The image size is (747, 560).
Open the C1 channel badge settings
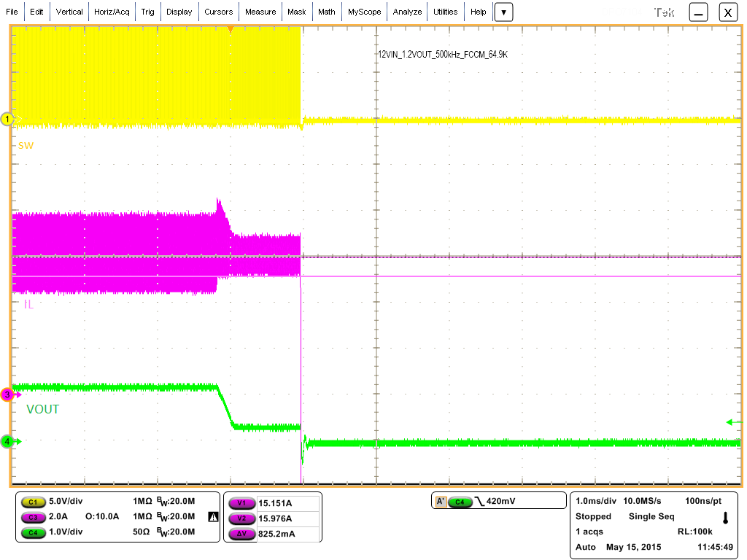point(32,502)
